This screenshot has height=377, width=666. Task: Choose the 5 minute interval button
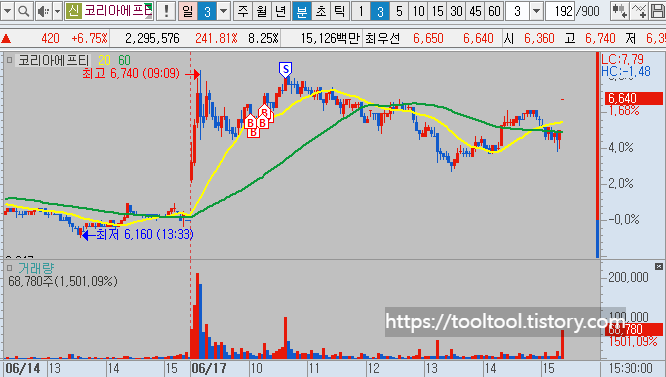(x=399, y=11)
